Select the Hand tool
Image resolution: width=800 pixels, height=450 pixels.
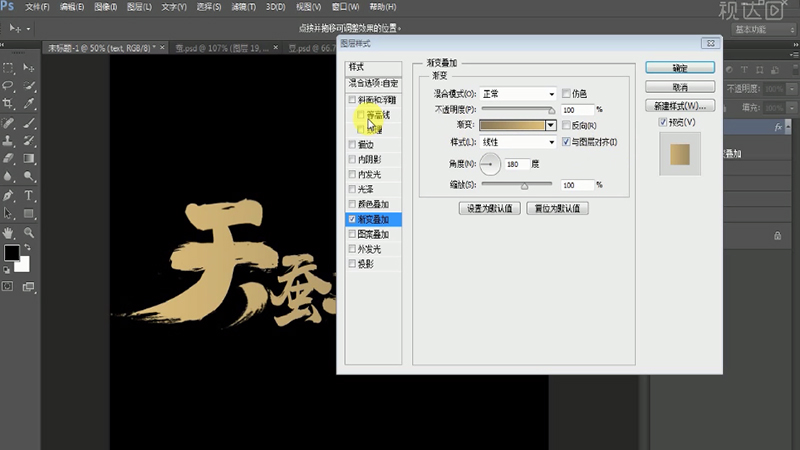[8, 233]
